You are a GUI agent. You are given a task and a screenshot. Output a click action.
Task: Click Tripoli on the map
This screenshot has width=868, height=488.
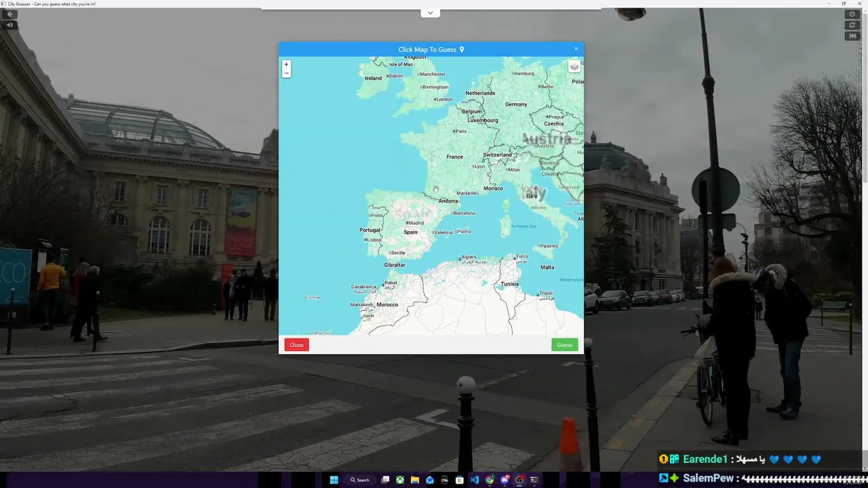546,293
